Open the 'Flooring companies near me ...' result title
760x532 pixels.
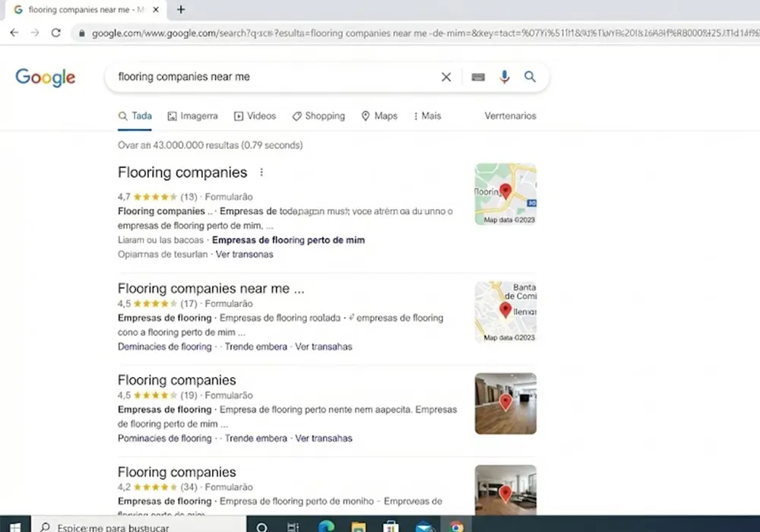tap(211, 289)
